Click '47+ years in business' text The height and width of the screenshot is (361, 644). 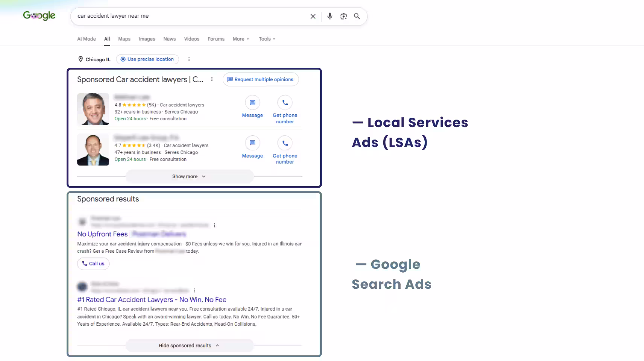pos(138,152)
